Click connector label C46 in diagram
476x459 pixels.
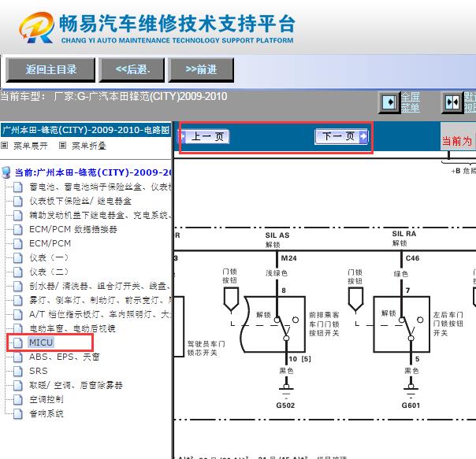pos(412,258)
